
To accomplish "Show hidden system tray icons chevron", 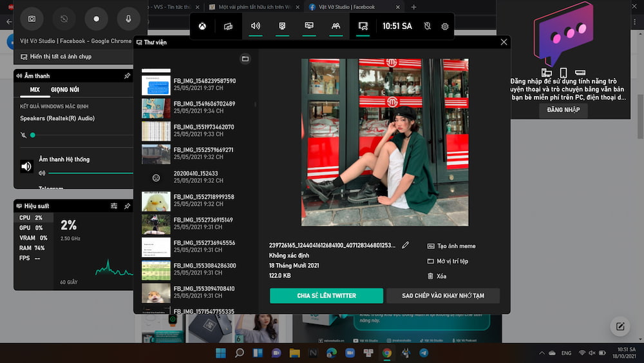I will coord(542,353).
